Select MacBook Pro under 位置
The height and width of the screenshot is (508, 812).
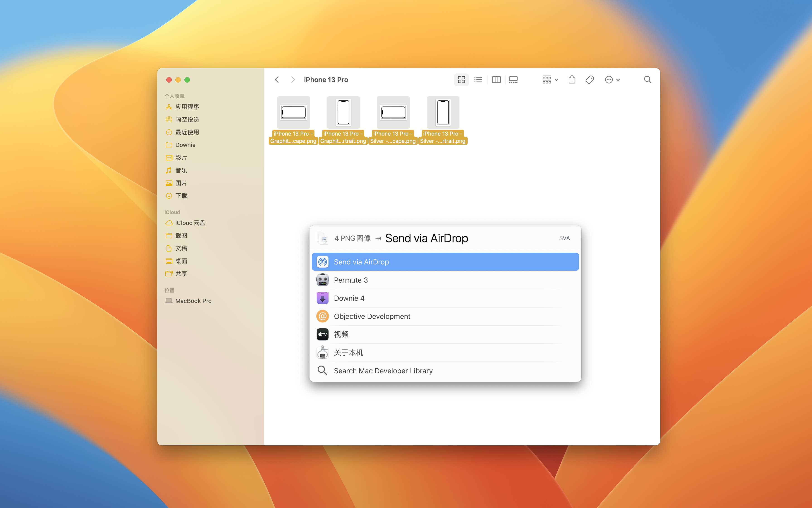tap(211, 301)
